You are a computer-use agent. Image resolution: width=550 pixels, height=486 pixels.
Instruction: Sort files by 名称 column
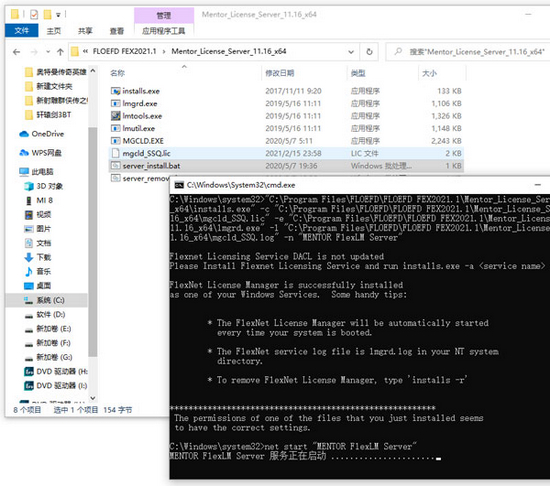point(118,73)
